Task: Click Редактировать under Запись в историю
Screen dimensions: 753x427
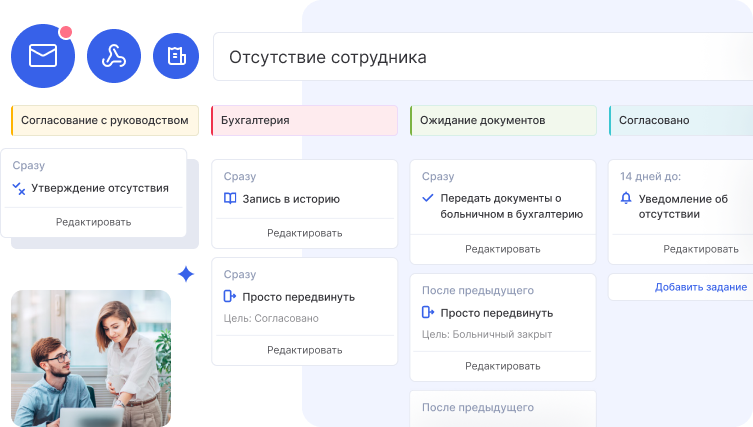Action: [x=304, y=233]
